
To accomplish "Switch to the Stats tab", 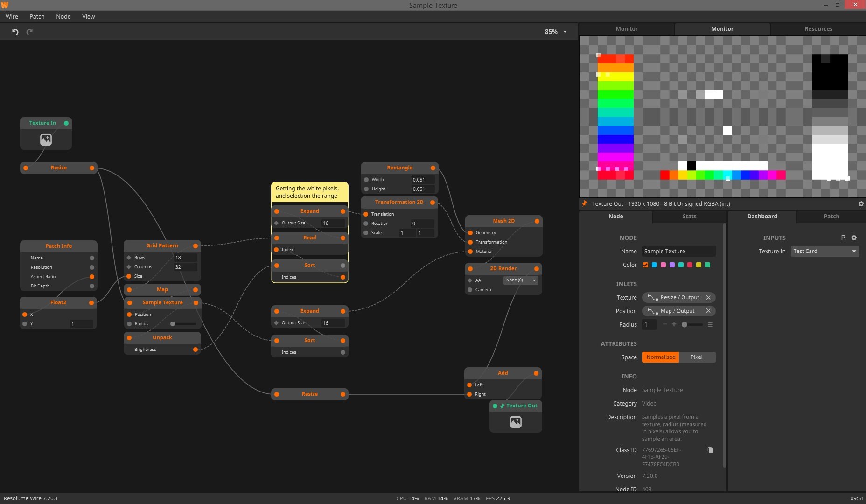I will (x=689, y=217).
